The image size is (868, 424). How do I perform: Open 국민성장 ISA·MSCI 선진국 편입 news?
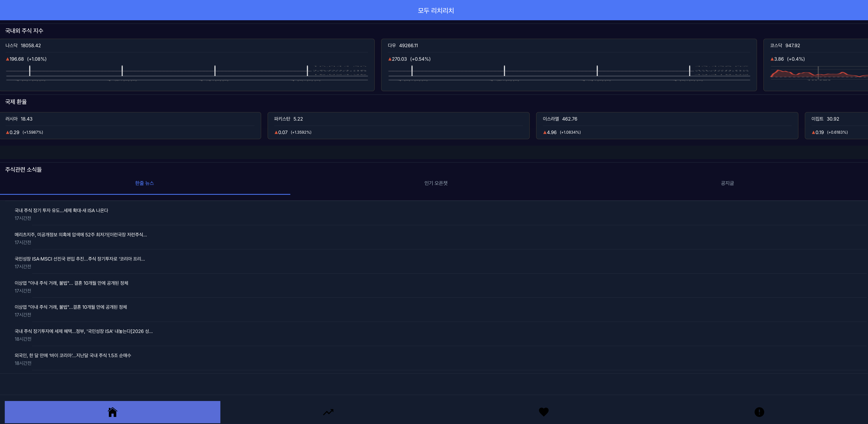pos(79,259)
